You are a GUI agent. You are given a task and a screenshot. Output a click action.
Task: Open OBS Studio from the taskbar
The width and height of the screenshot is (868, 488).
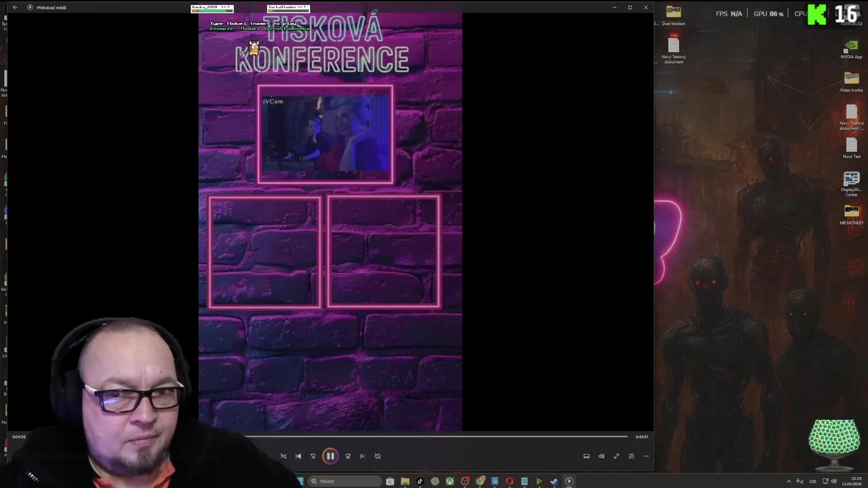coord(465,481)
